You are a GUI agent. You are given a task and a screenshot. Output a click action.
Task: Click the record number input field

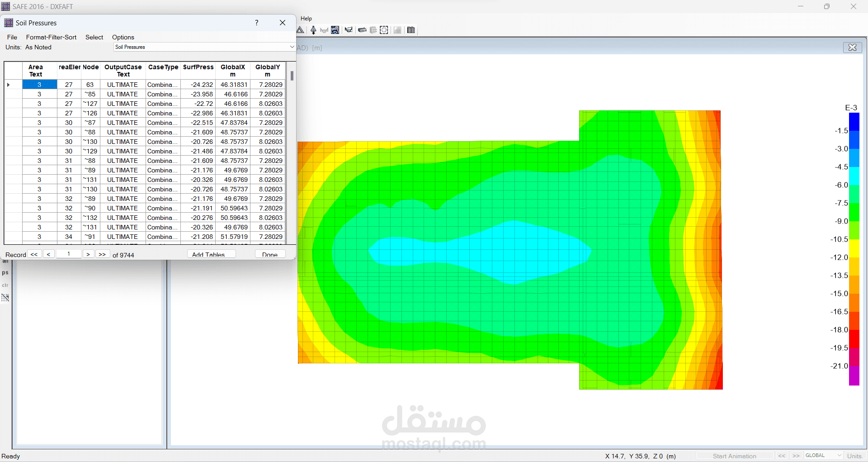[69, 254]
